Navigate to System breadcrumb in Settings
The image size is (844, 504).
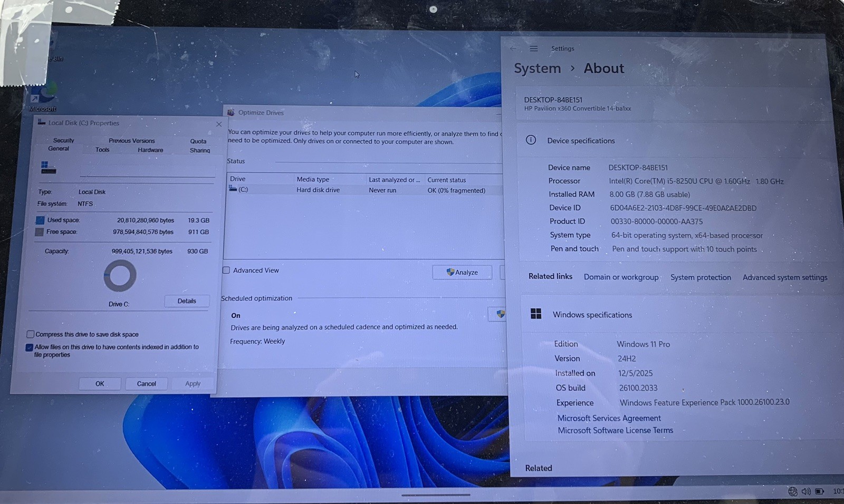(537, 69)
